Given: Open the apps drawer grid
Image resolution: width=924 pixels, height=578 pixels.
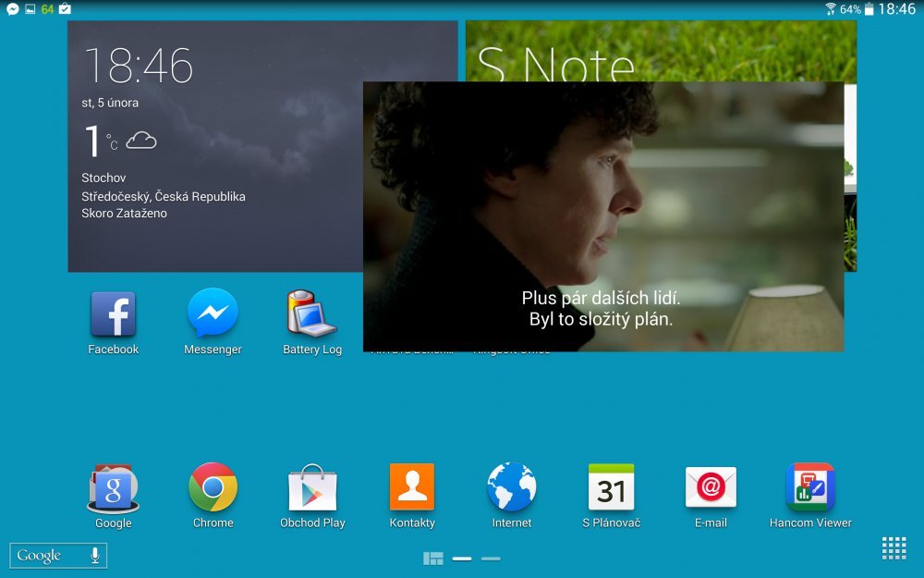Looking at the screenshot, I should click(894, 547).
